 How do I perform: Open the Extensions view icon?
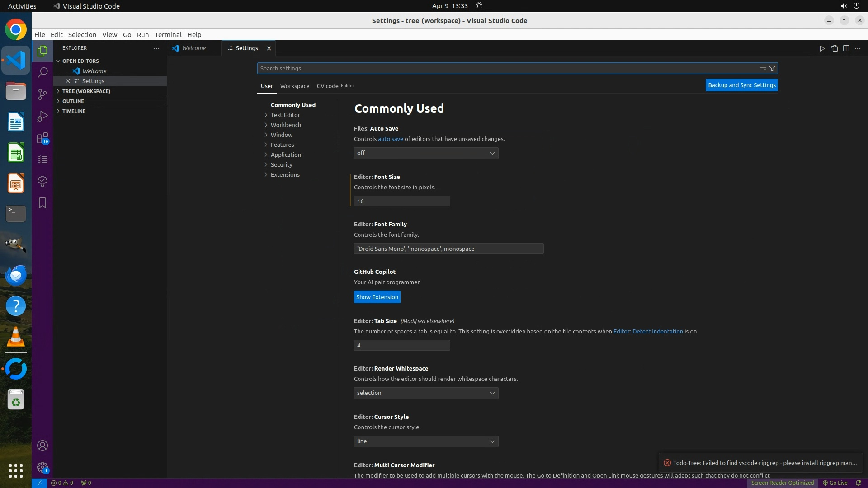click(42, 138)
